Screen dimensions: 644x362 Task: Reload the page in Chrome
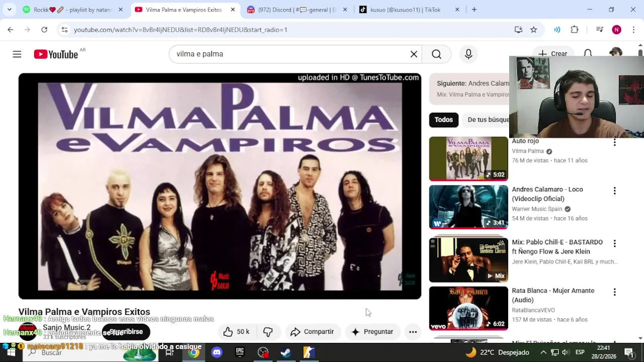pyautogui.click(x=44, y=30)
